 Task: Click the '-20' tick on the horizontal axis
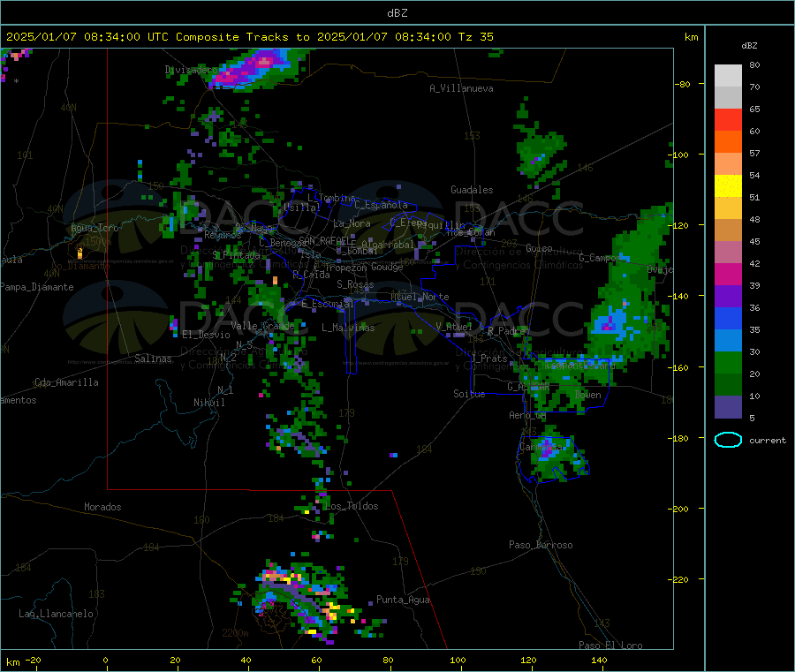34,660
